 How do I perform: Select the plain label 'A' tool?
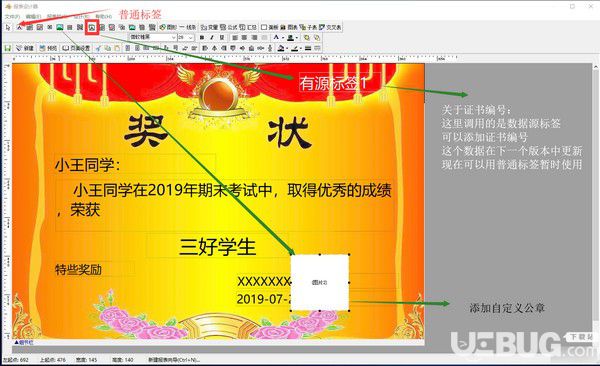click(19, 28)
